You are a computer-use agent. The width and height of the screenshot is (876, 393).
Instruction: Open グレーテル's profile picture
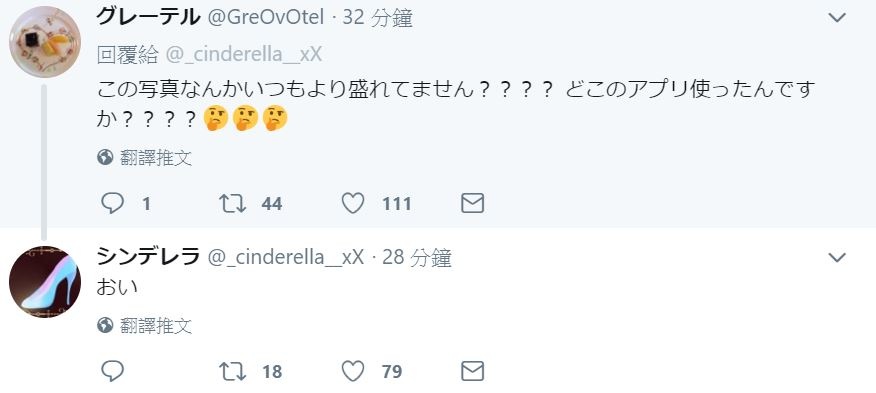45,42
